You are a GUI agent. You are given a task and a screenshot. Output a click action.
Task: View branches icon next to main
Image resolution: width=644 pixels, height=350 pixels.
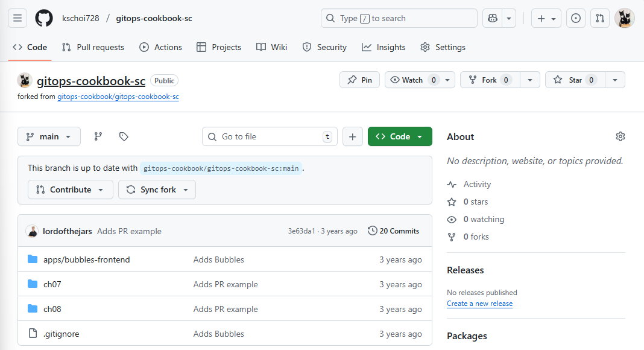point(98,136)
